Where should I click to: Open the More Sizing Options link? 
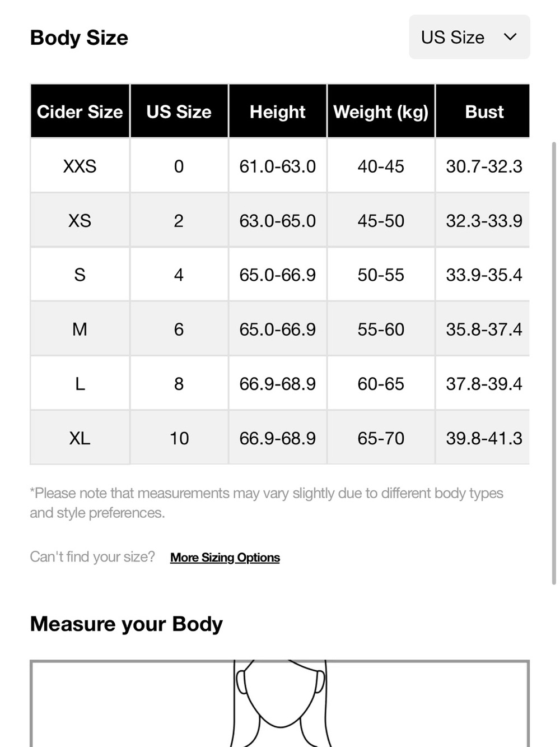pyautogui.click(x=225, y=558)
